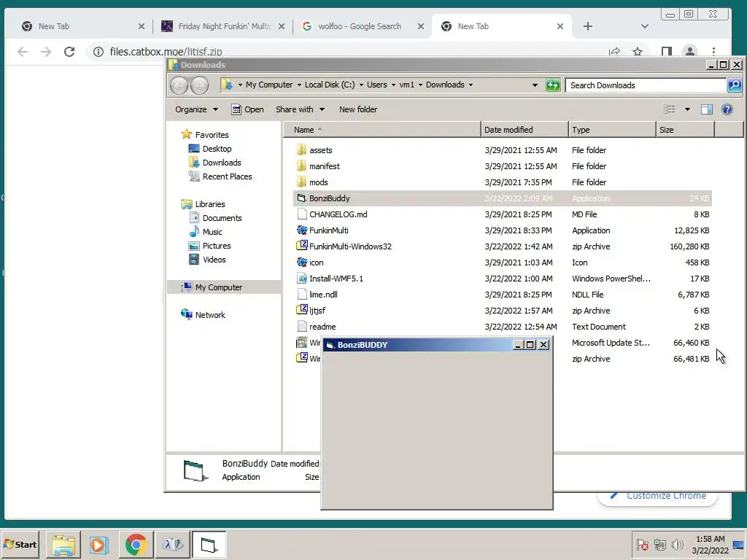The image size is (747, 560).
Task: Bookmark this page with the star icon
Action: (x=638, y=52)
